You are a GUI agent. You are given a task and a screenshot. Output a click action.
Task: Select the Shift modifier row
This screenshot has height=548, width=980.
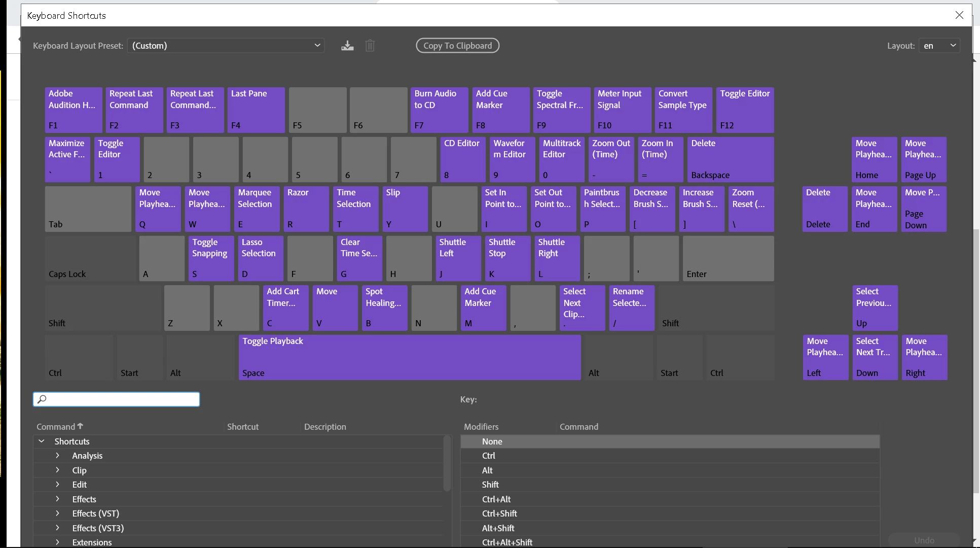pos(490,485)
